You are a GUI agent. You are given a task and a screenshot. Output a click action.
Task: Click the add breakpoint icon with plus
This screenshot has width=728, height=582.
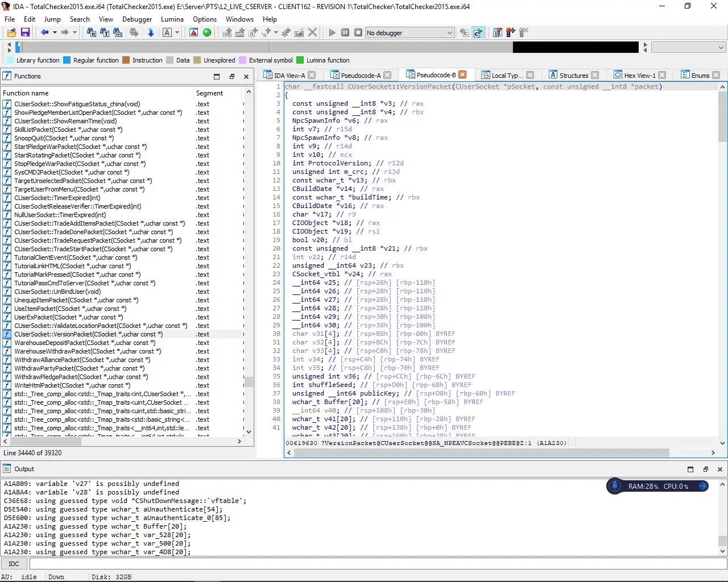coord(511,32)
